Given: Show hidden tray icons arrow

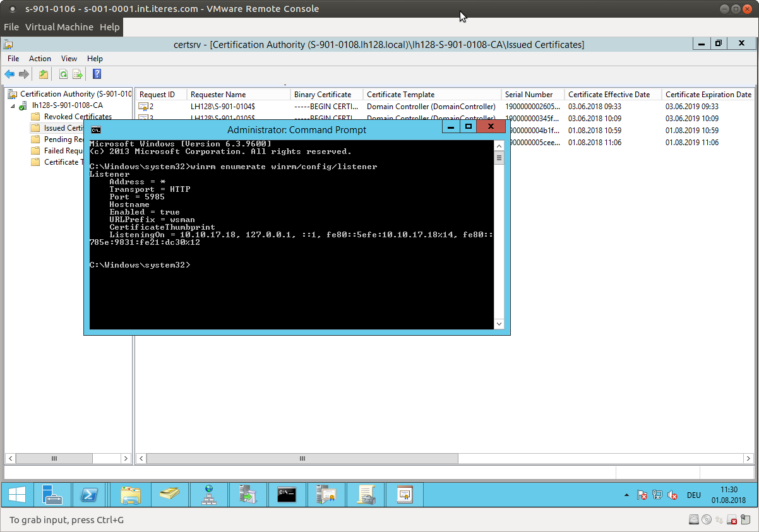Looking at the screenshot, I should [627, 495].
